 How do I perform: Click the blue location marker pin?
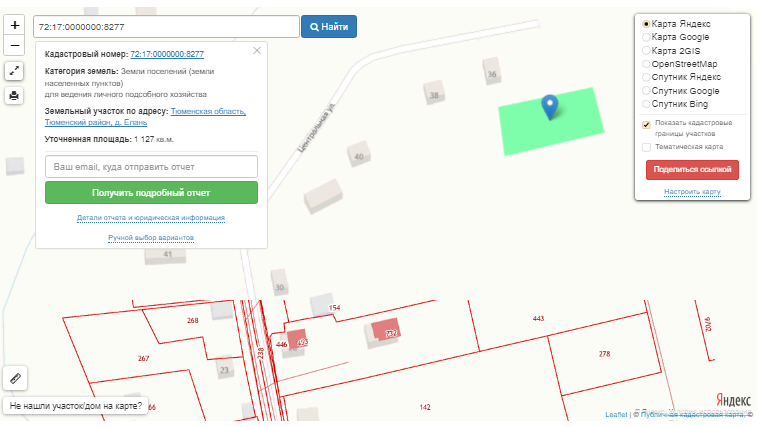pos(550,107)
